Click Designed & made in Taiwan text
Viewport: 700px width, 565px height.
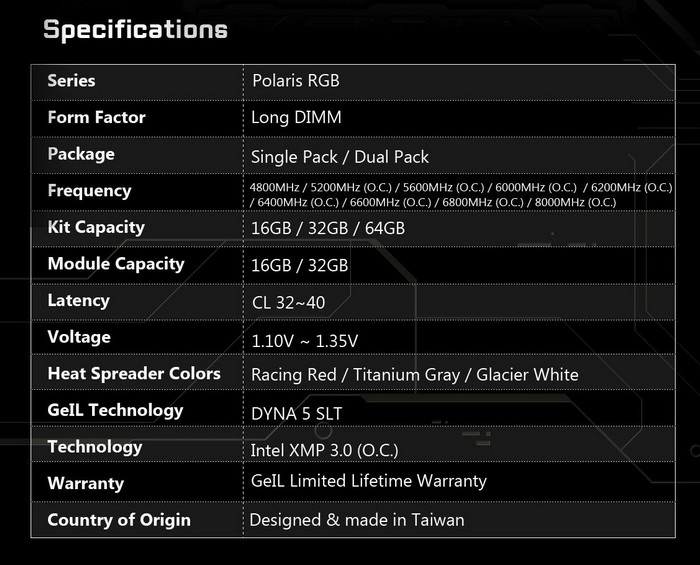357,520
